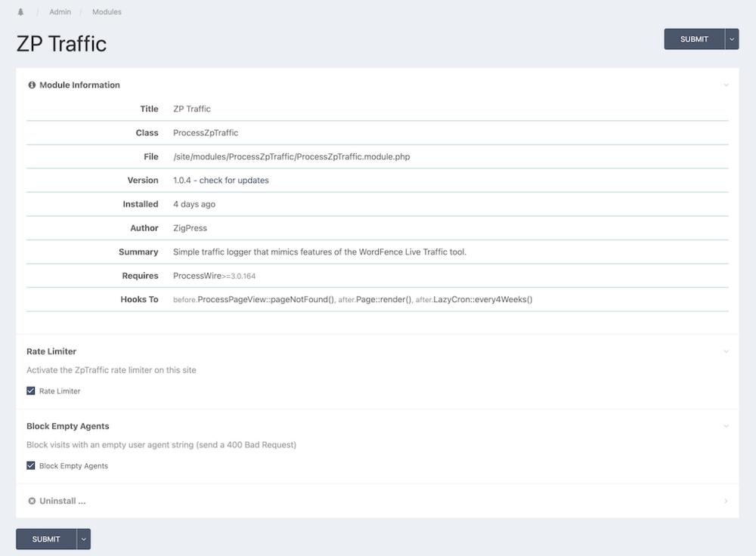The image size is (756, 556).
Task: Navigate to Modules in the breadcrumb
Action: [107, 12]
